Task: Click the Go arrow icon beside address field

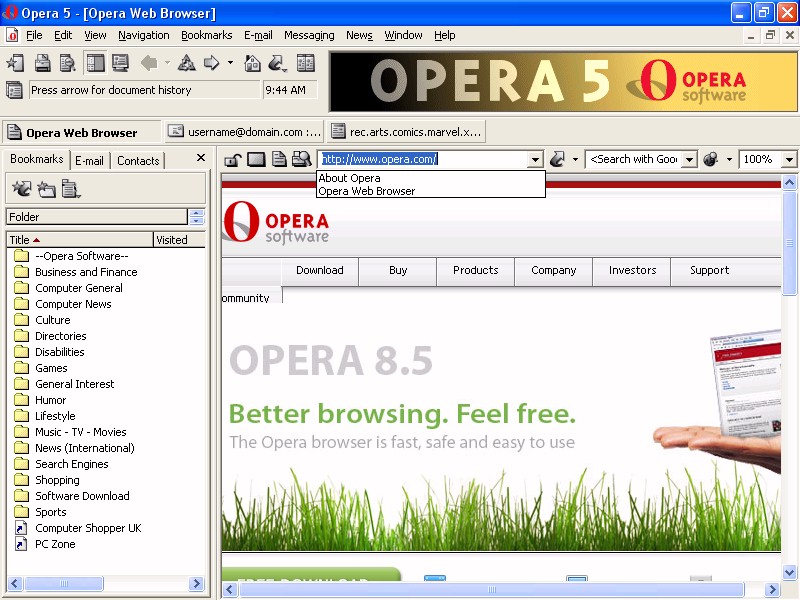Action: pos(557,160)
